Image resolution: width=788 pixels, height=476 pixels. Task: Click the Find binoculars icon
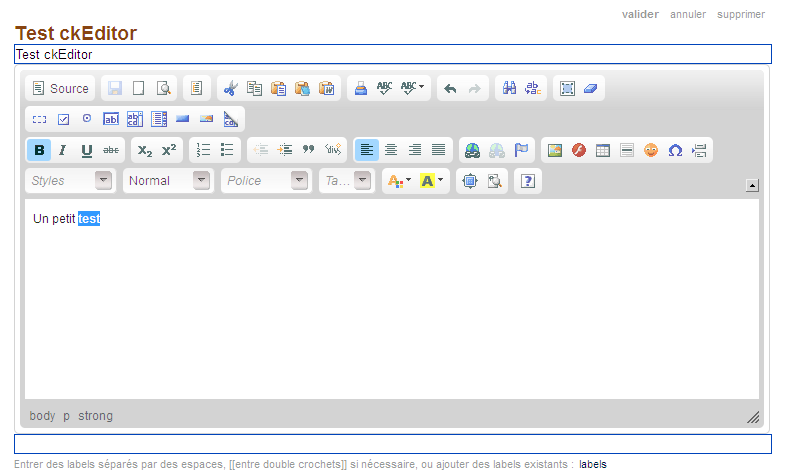coord(509,88)
